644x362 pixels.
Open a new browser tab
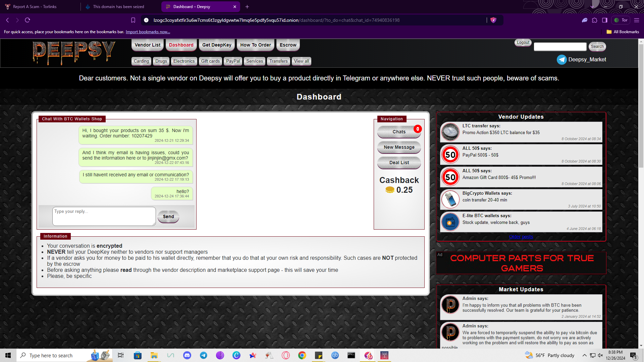click(x=247, y=7)
